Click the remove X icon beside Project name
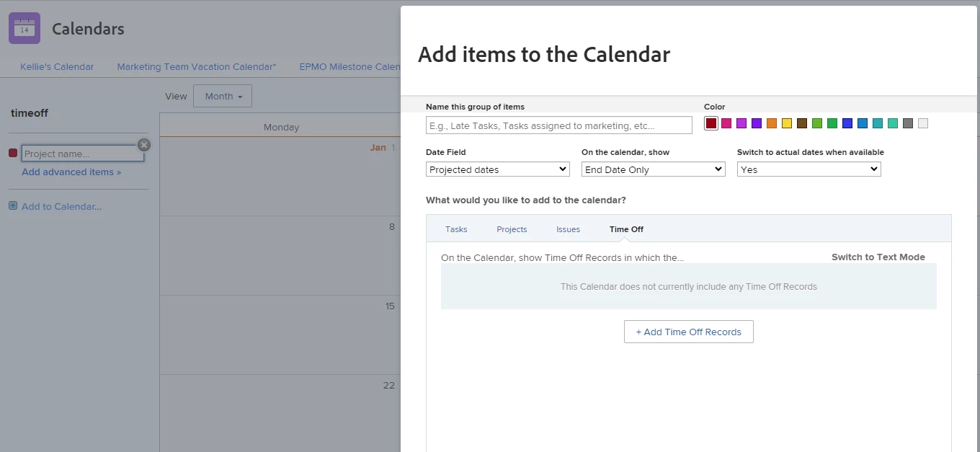The image size is (980, 452). [x=144, y=145]
